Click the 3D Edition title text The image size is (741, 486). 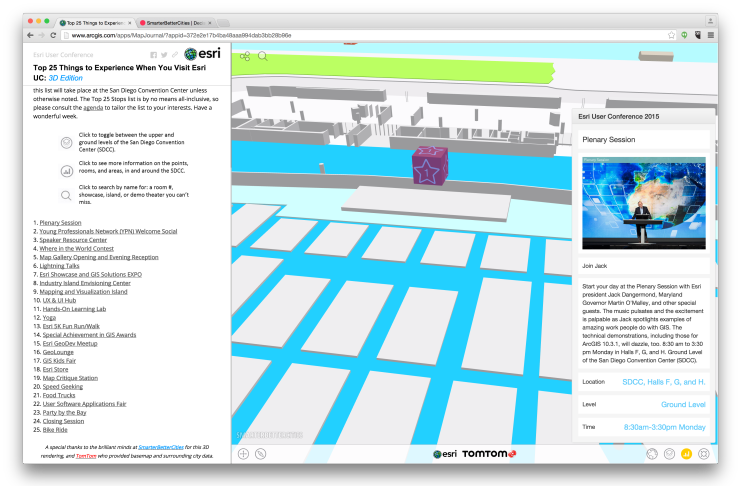click(x=66, y=78)
